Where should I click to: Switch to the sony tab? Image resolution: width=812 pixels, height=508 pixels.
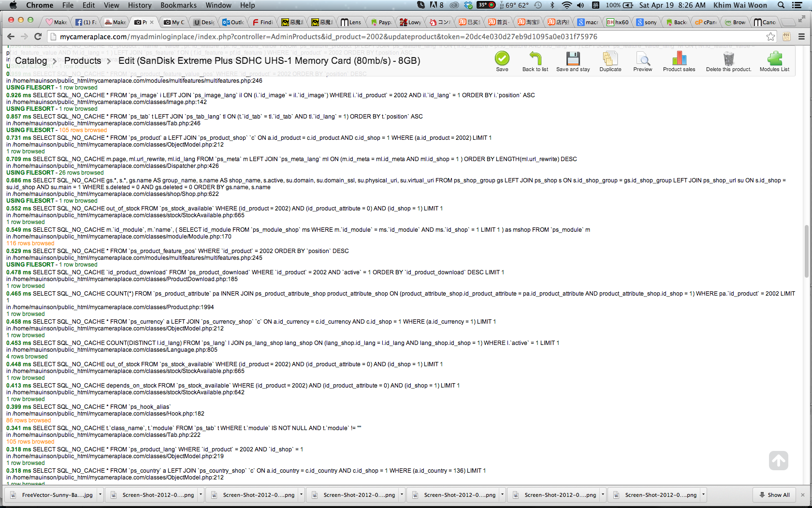point(647,22)
